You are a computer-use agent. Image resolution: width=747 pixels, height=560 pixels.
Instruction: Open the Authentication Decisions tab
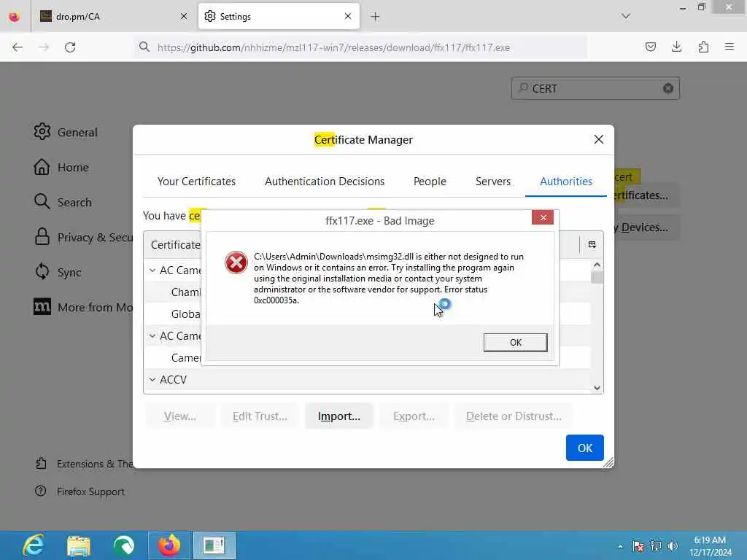[325, 182]
